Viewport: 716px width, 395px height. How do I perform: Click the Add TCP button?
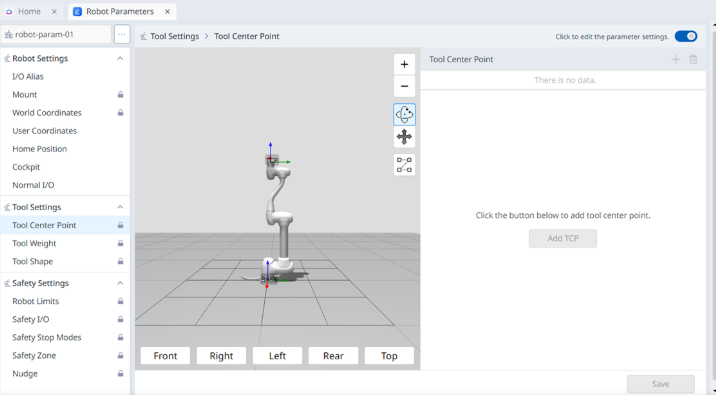(563, 238)
